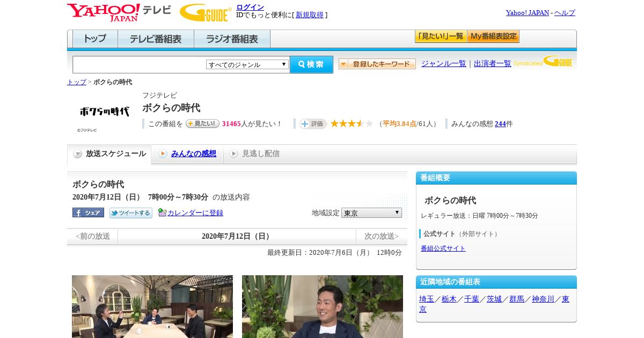
Task: Select 茨城 in nearby regions
Action: pos(494,299)
